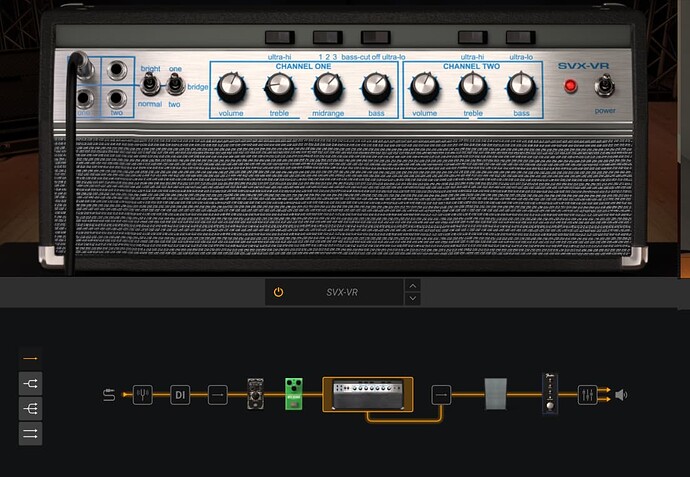The height and width of the screenshot is (477, 690).
Task: Select the single serial routing layout
Action: click(30, 357)
